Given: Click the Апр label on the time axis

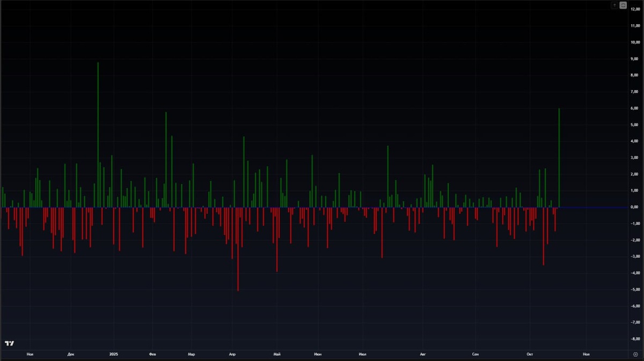Looking at the screenshot, I should pyautogui.click(x=232, y=355).
